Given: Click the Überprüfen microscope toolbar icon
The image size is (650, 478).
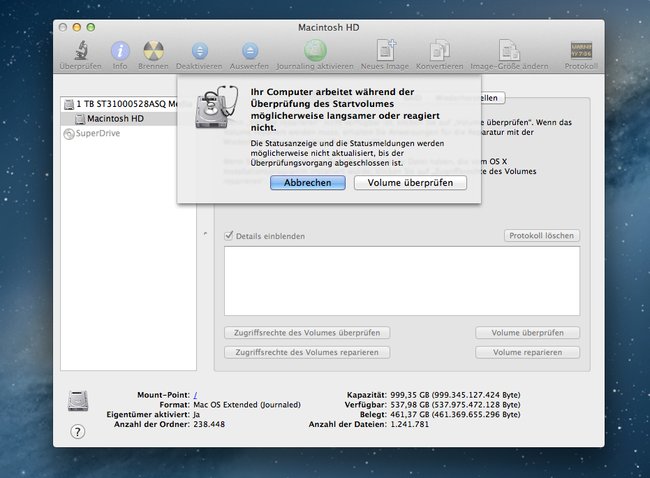Looking at the screenshot, I should pyautogui.click(x=81, y=51).
